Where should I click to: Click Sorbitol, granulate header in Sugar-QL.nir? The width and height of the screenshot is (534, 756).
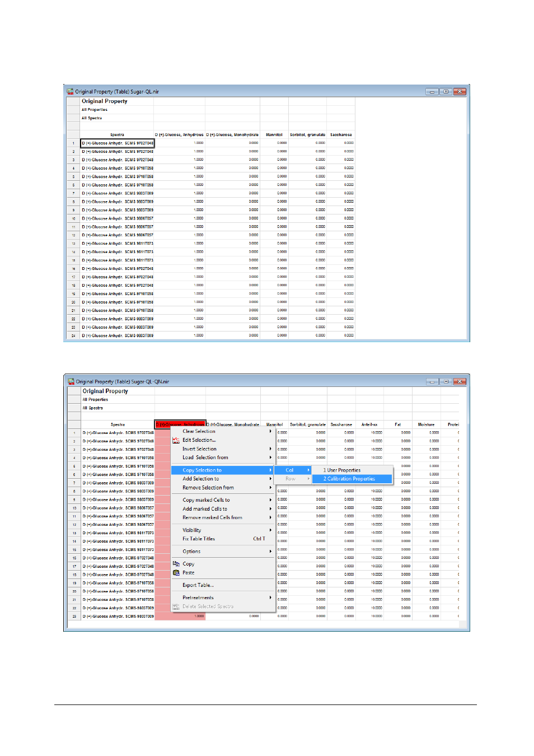(x=307, y=134)
